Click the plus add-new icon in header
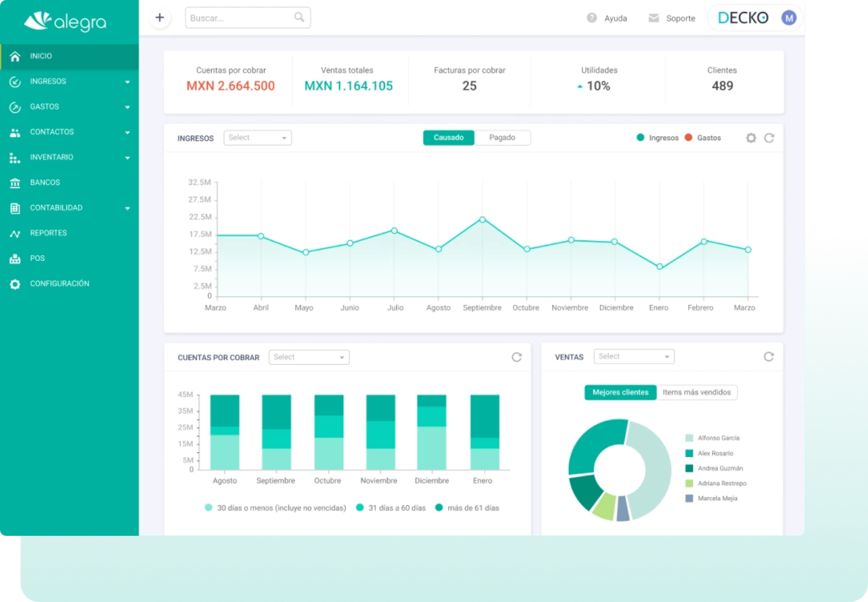The image size is (868, 602). [x=159, y=17]
